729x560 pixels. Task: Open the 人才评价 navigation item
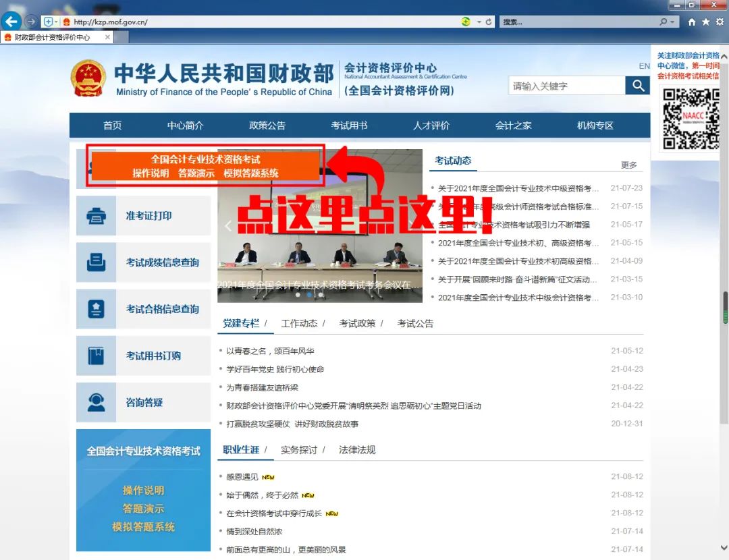pyautogui.click(x=431, y=125)
